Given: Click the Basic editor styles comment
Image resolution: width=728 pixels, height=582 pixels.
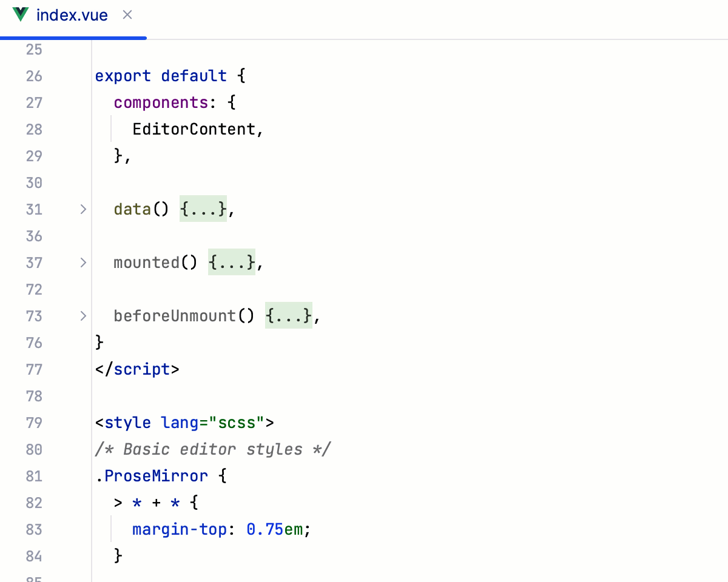Looking at the screenshot, I should click(x=212, y=449).
